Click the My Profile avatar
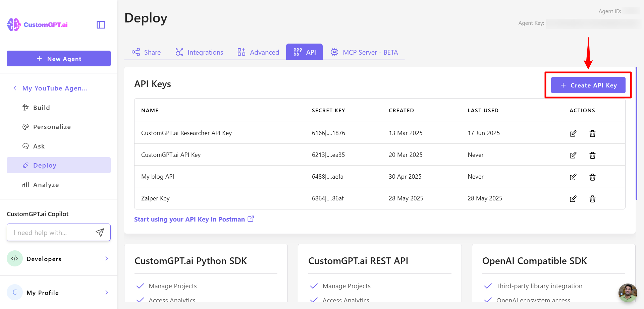This screenshot has height=309, width=644. (x=15, y=292)
